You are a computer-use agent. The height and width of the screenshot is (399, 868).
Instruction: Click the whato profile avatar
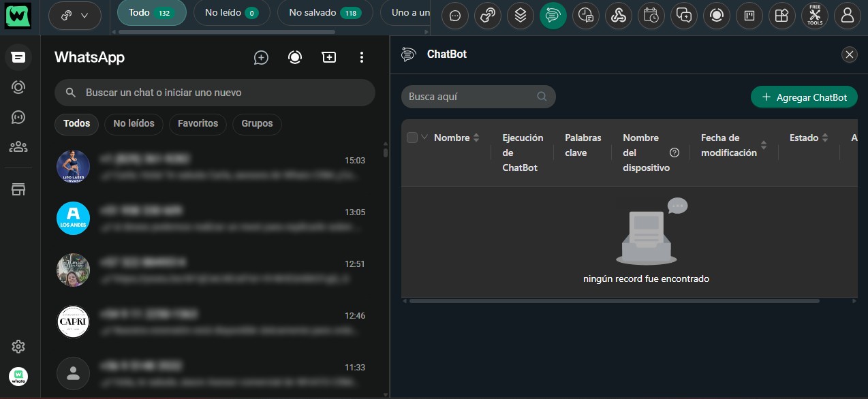pos(18,376)
